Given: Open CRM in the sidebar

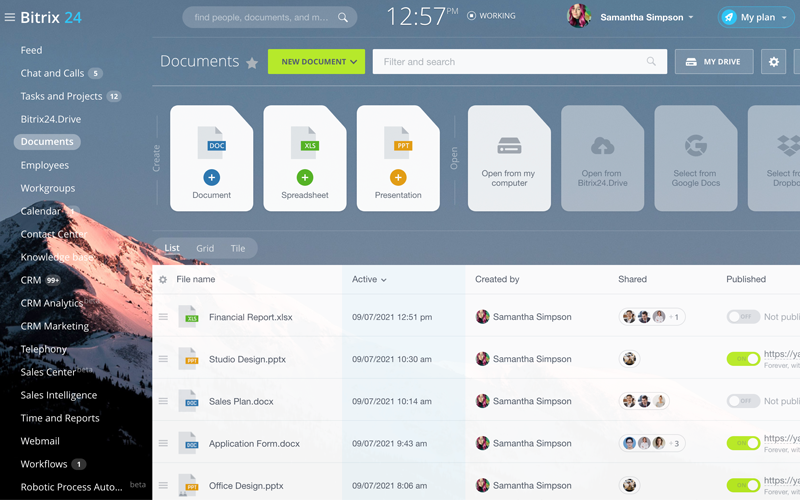Looking at the screenshot, I should point(31,280).
